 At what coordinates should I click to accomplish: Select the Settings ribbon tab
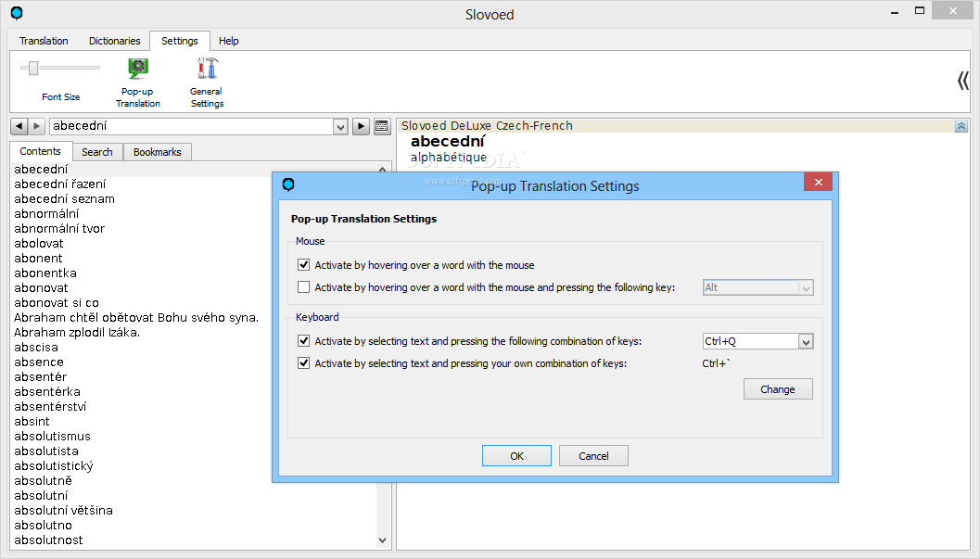pyautogui.click(x=179, y=41)
